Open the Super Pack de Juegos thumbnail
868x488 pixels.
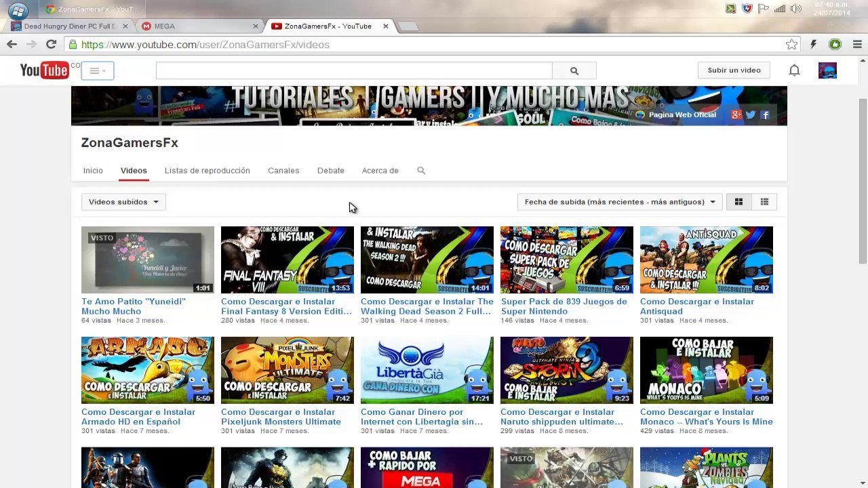click(567, 260)
